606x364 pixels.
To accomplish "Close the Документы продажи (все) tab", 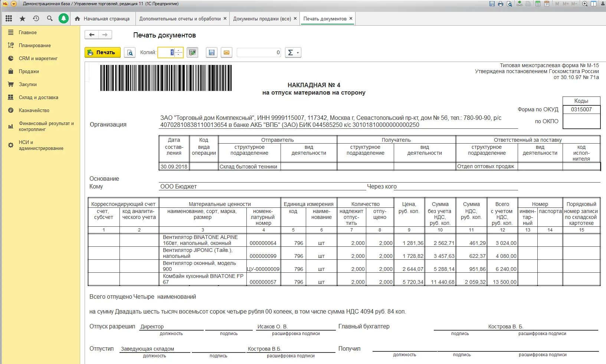I will pos(295,19).
